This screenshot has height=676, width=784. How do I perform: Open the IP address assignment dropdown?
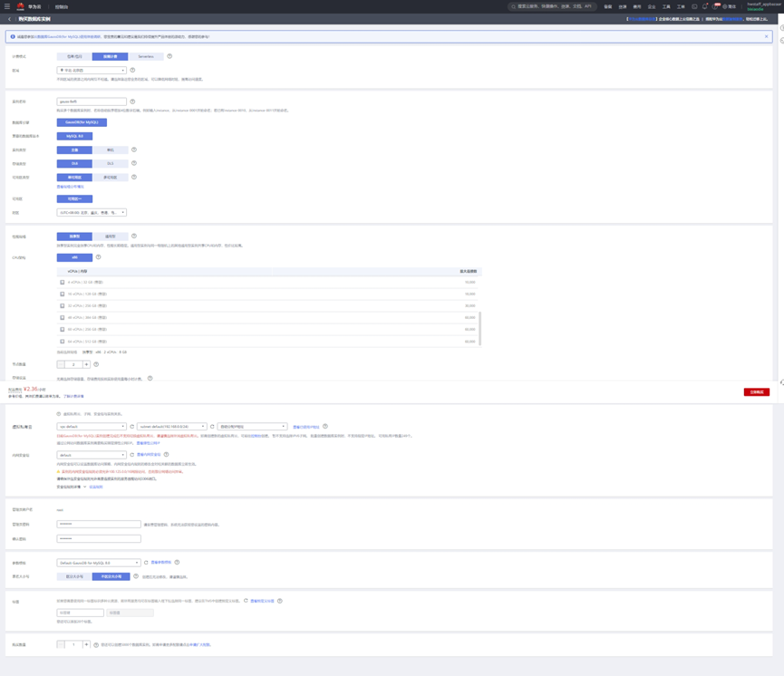pos(252,427)
